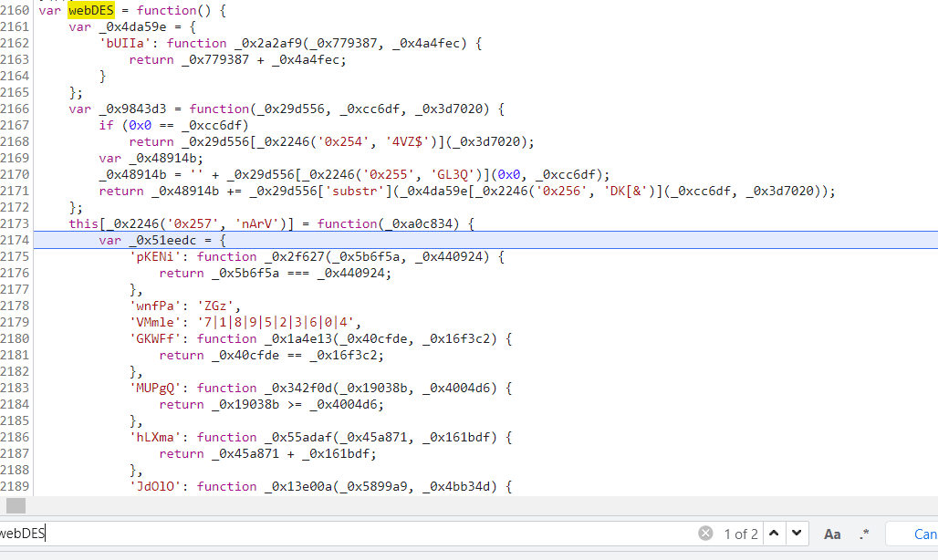This screenshot has width=938, height=560.
Task: Click the highlighted webDES variable name
Action: click(91, 11)
